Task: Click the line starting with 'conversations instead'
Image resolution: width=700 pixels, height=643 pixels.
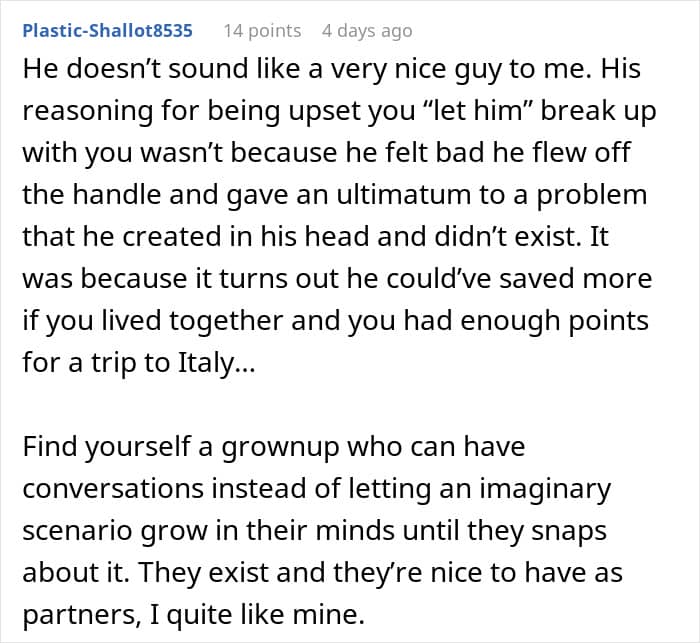Action: coord(317,489)
